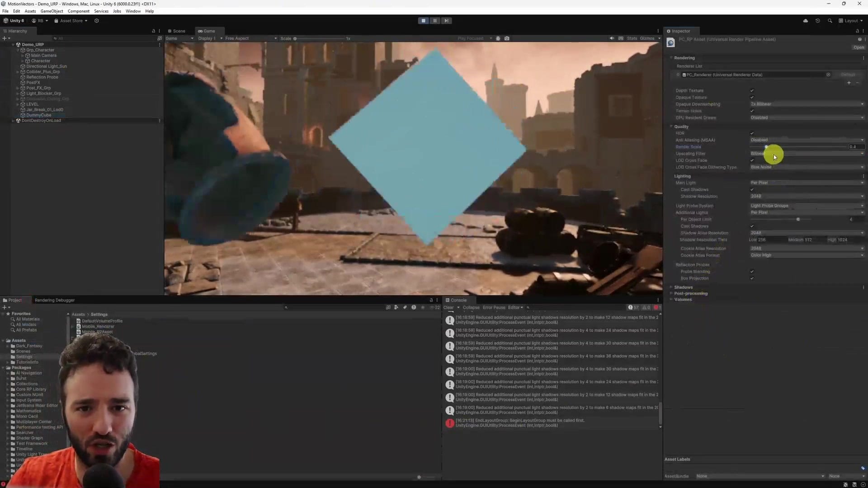Toggle Depth Texture in the Rendering section
The width and height of the screenshot is (868, 488).
[x=752, y=90]
